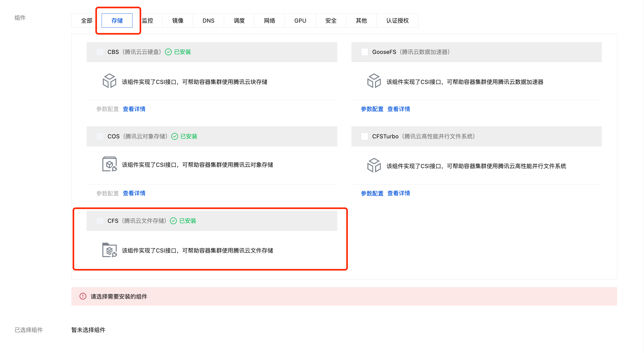This screenshot has width=644, height=353.
Task: Click the CBS cube component icon
Action: point(109,81)
